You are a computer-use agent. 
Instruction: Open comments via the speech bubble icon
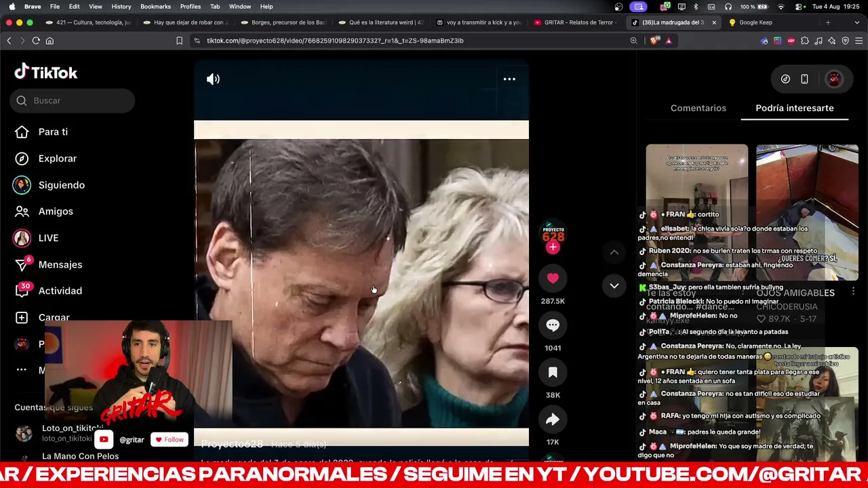pyautogui.click(x=553, y=325)
